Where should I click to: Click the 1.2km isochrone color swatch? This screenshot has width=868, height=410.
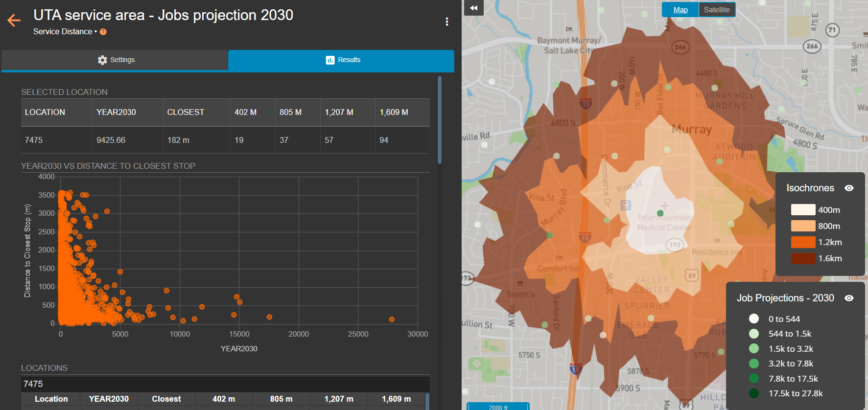(x=803, y=242)
